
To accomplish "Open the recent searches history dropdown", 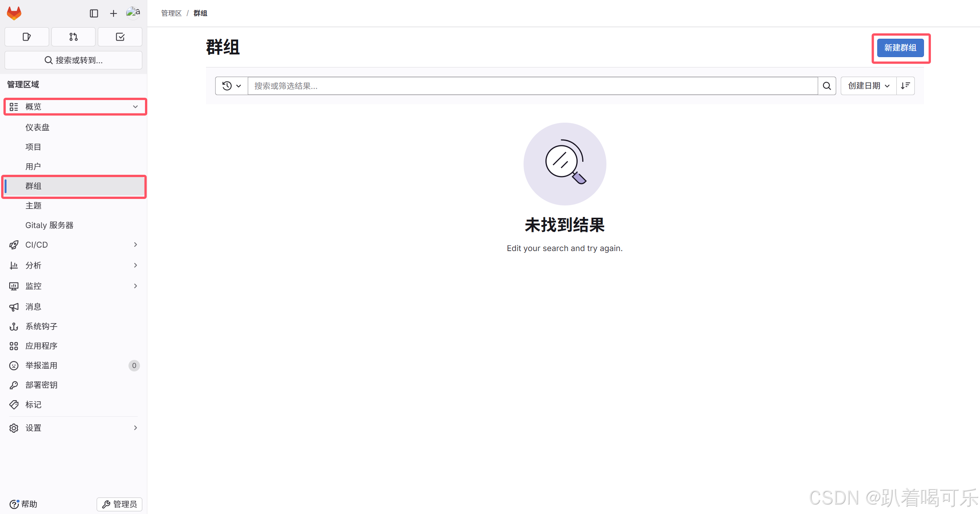I will pos(232,86).
